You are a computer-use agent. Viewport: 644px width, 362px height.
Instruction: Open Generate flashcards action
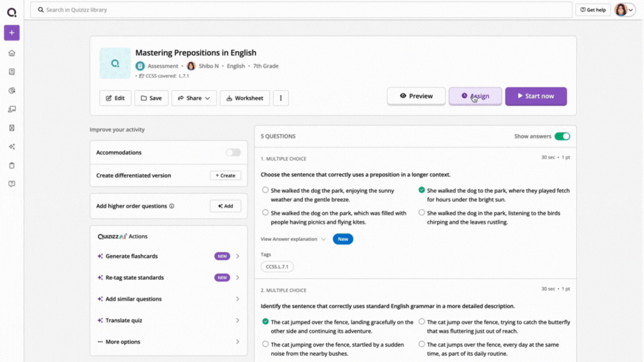coord(169,256)
